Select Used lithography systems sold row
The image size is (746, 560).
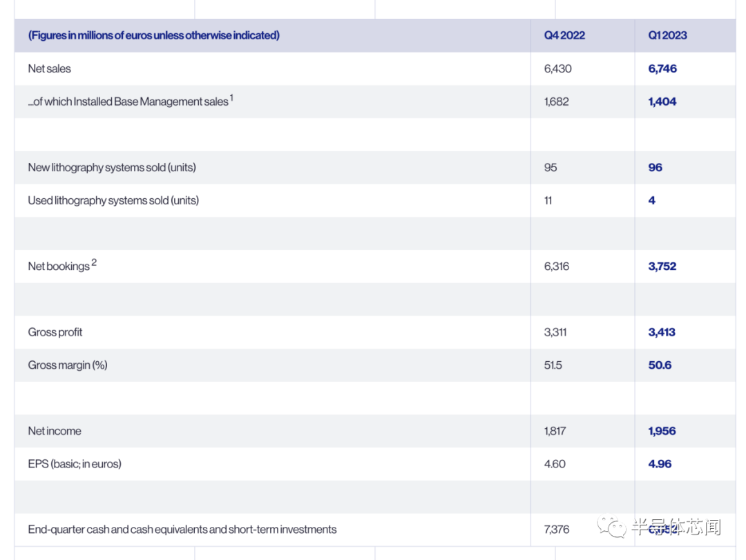click(375, 200)
